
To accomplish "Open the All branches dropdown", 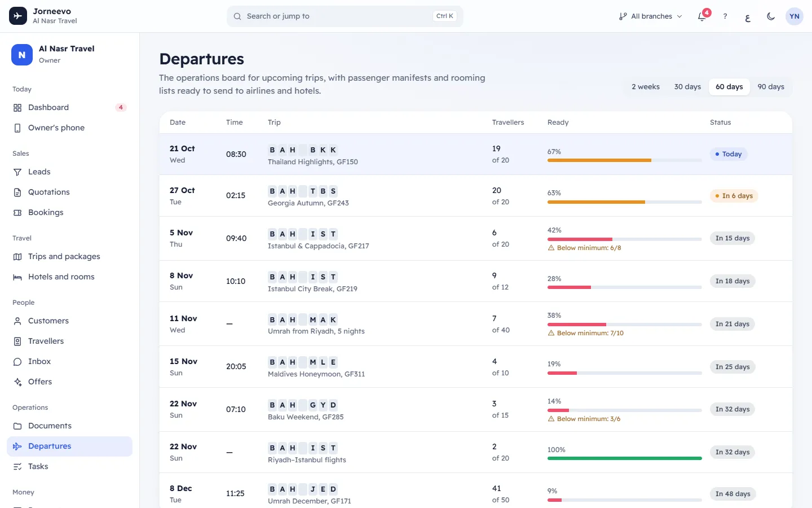I will coord(650,16).
